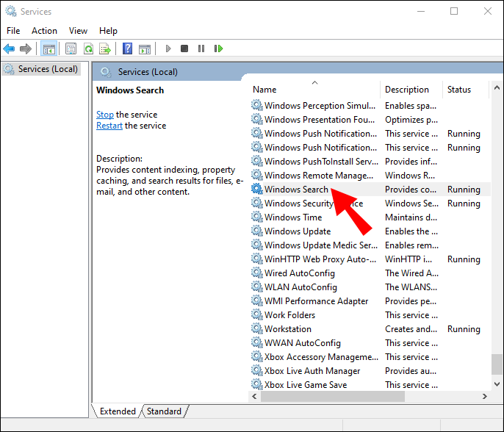Click 'Provides pe...' description cell
The height and width of the screenshot is (432, 504).
pyautogui.click(x=411, y=301)
